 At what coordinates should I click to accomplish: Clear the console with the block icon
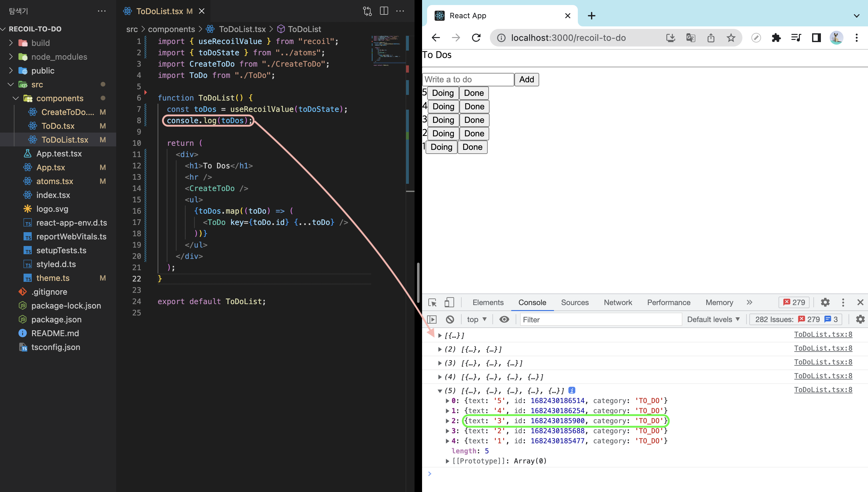tap(450, 319)
